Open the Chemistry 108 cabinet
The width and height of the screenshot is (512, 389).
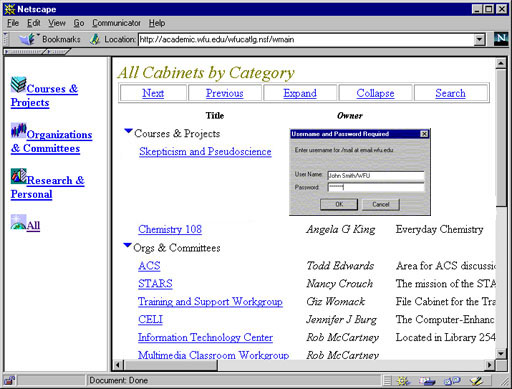click(x=170, y=229)
